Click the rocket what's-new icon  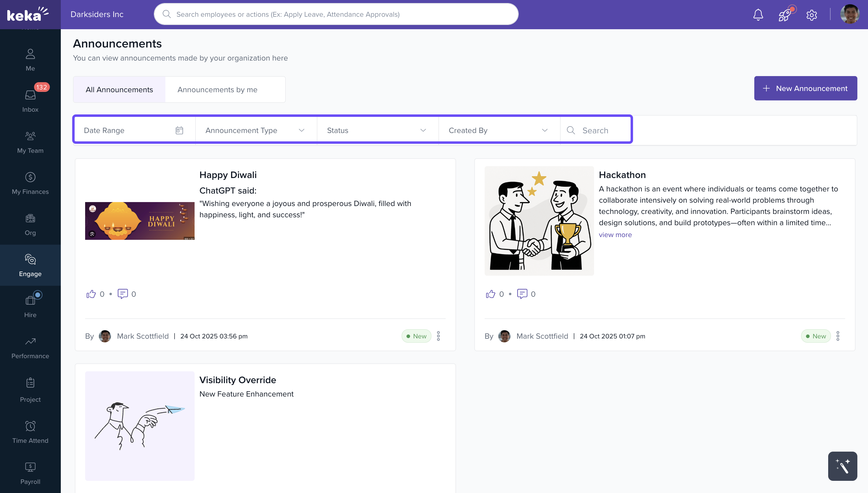[x=785, y=15]
